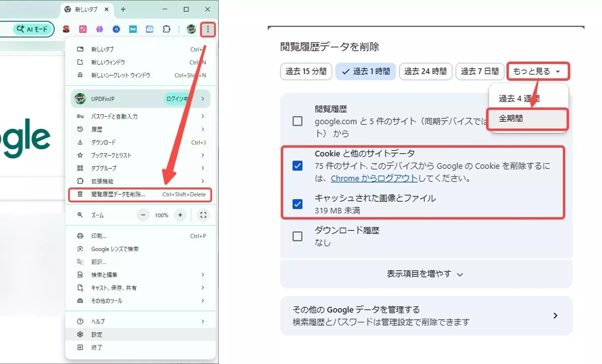Screen dimensions: 602x364
Task: Increase zoom with the plus button
Action: (180, 215)
